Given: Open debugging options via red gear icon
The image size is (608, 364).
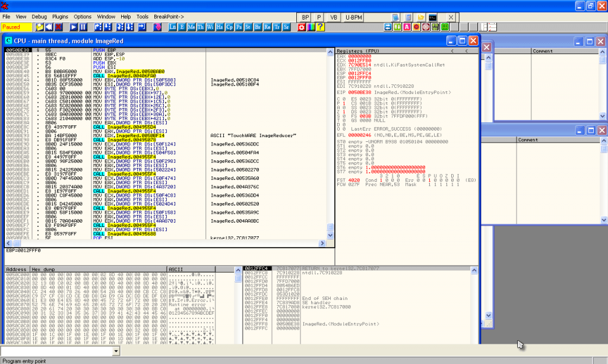Looking at the screenshot, I should pos(302,27).
